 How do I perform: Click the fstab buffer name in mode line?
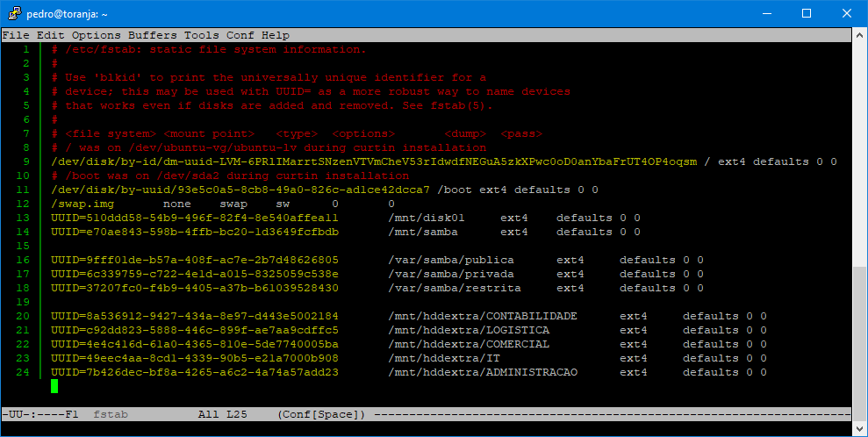[x=111, y=414]
